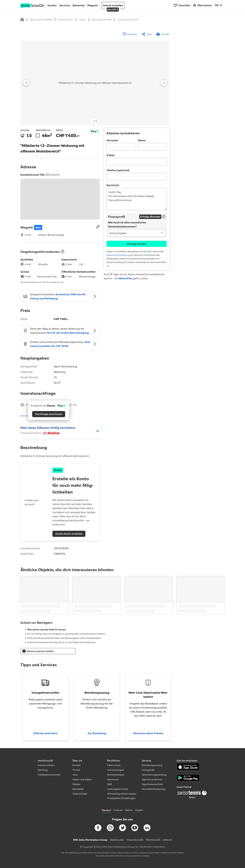Viewport: 245px width, 868px height.
Task: Open the household income dropdown
Action: point(136,233)
